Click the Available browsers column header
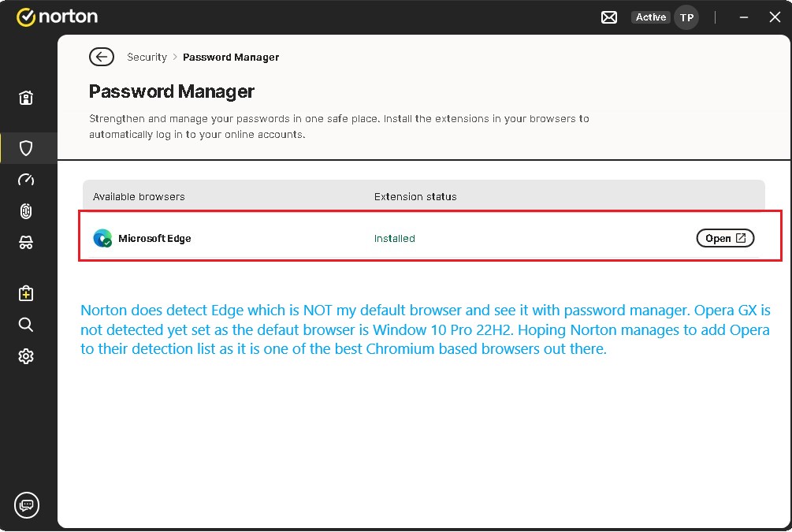The image size is (792, 532). (x=139, y=196)
